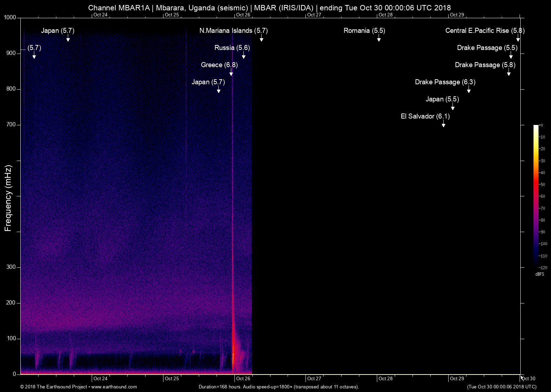
Task: Click the El Salvador (6.1) event arrow marker
Action: tap(444, 125)
